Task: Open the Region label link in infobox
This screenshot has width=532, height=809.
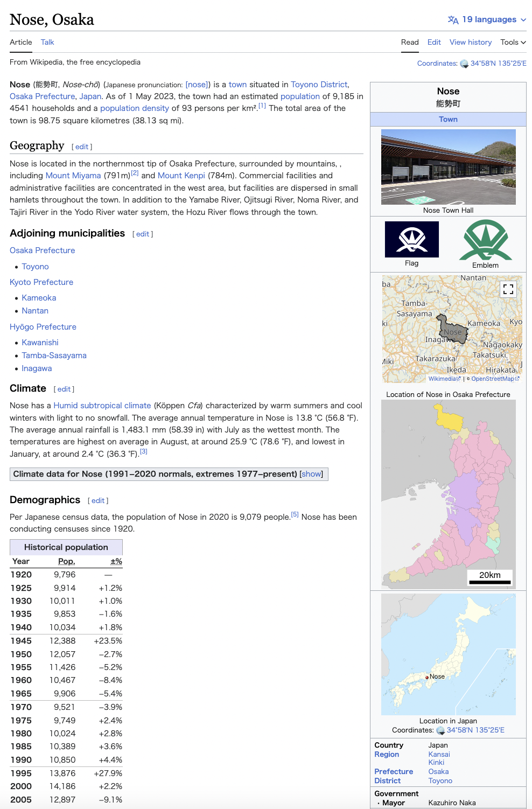Action: click(x=387, y=755)
